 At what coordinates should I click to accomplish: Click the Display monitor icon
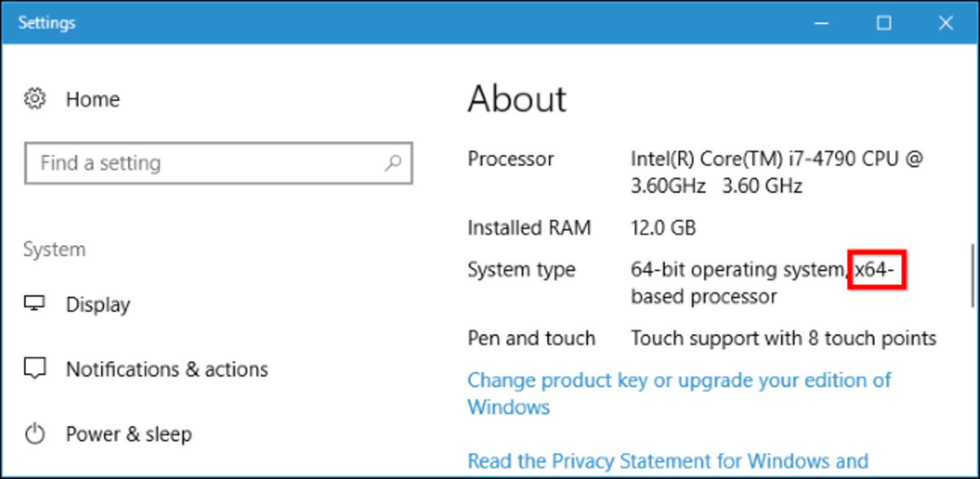[x=35, y=304]
